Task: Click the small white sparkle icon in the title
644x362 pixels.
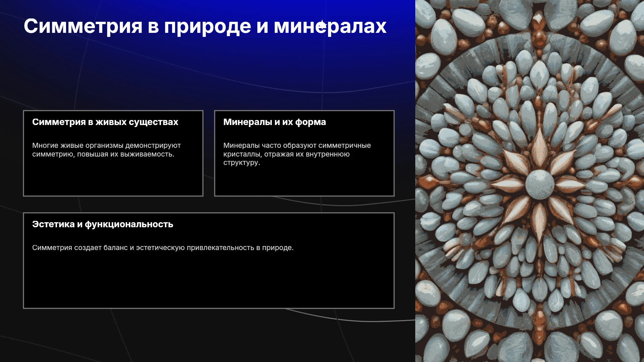Action: (322, 25)
